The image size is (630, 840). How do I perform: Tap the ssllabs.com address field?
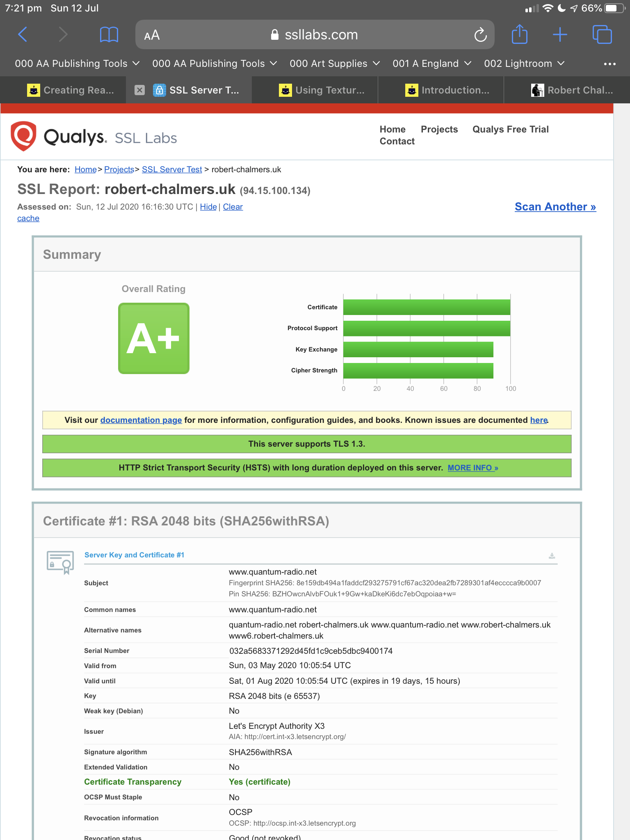(x=315, y=34)
